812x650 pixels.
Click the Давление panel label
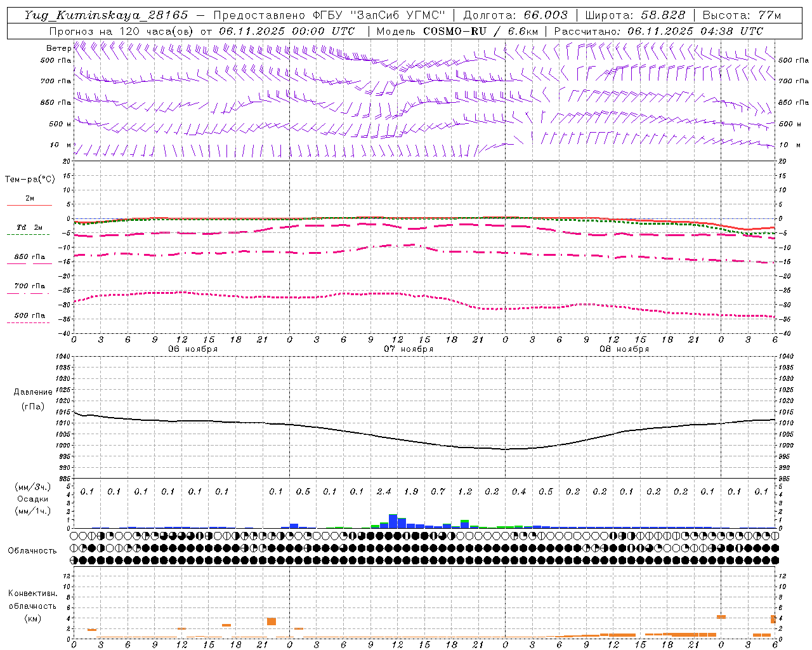33,392
